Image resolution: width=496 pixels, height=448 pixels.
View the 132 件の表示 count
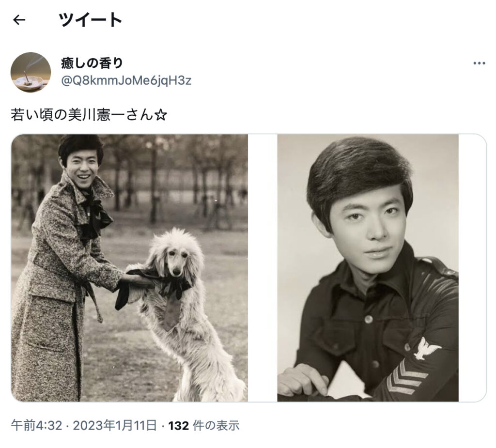coord(204,426)
